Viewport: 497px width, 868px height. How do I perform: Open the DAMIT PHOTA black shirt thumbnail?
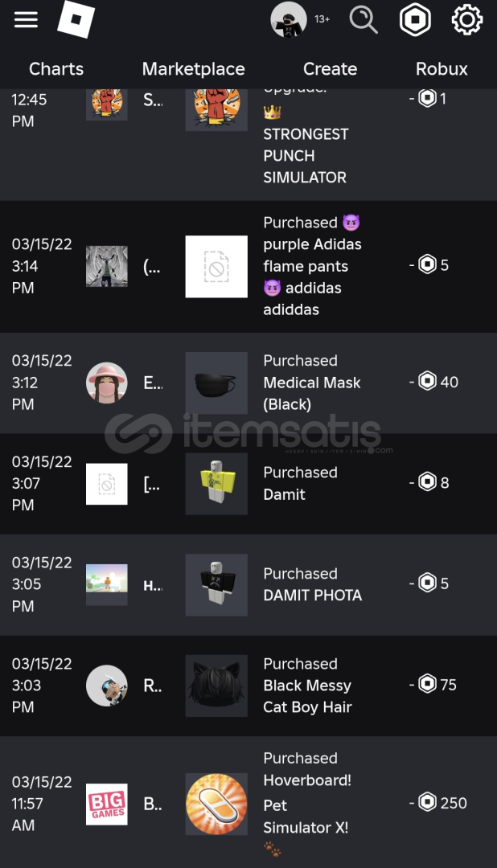pyautogui.click(x=216, y=584)
